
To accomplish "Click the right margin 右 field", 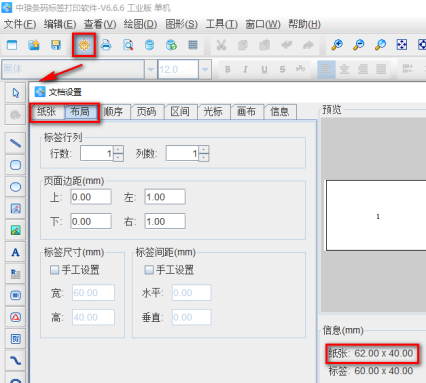I will click(x=165, y=221).
